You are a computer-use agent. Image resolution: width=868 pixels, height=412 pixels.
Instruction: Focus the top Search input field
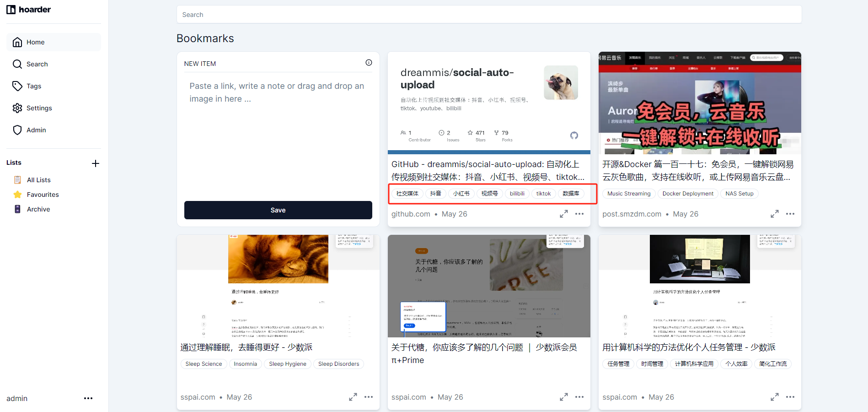489,15
